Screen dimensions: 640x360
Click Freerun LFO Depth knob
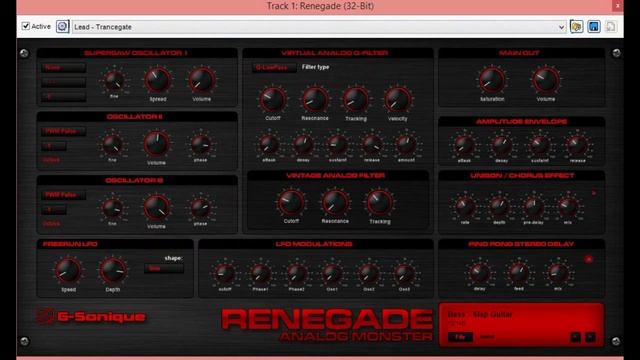113,270
